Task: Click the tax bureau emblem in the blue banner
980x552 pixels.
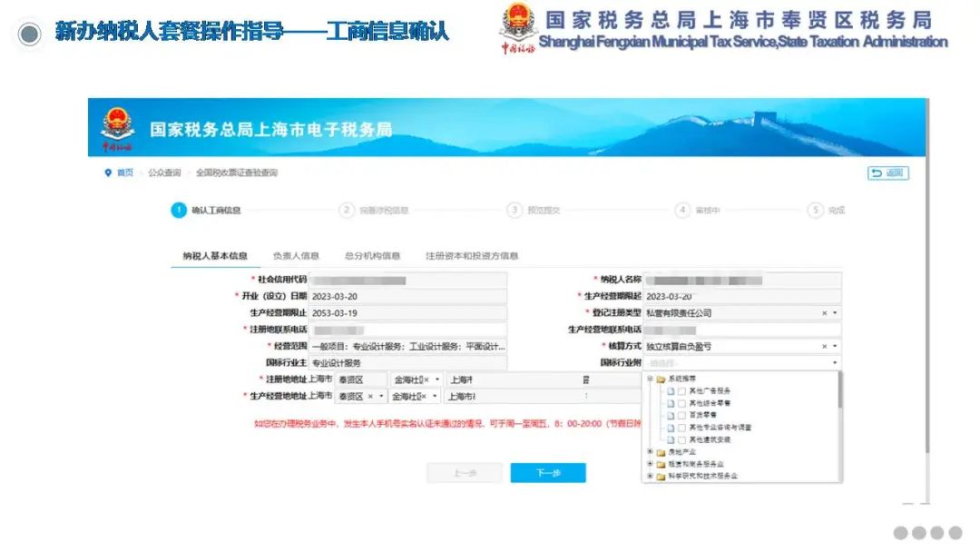Action: 117,128
